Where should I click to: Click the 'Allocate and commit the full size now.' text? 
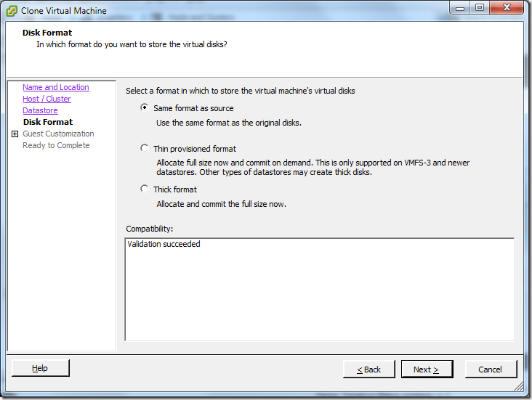point(221,204)
